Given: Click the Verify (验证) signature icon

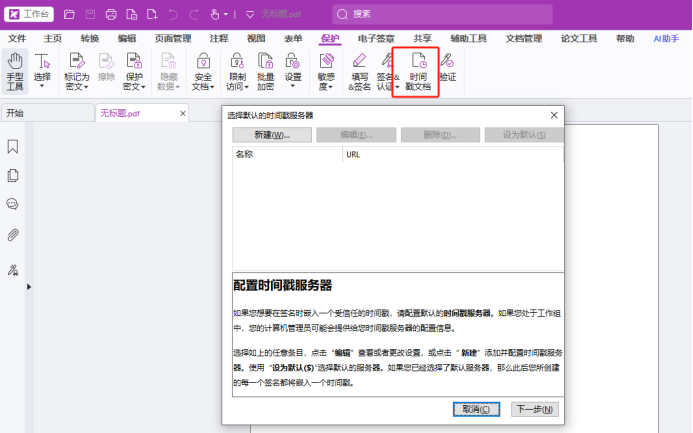Looking at the screenshot, I should coord(447,68).
